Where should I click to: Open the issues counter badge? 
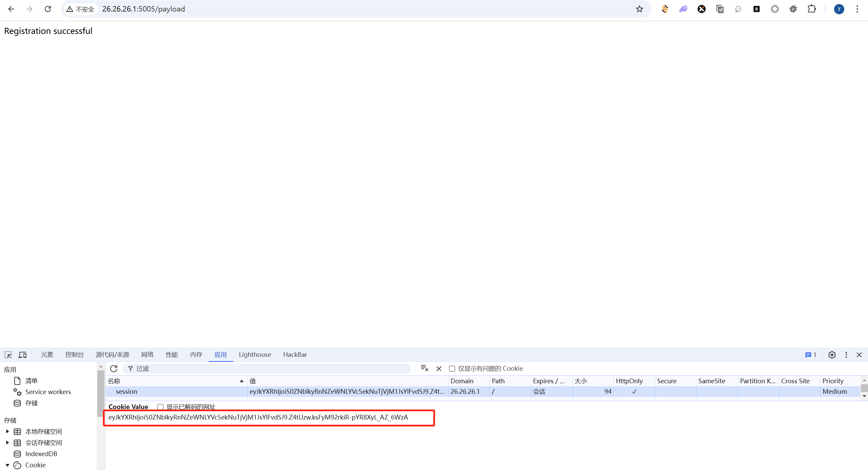(x=811, y=355)
